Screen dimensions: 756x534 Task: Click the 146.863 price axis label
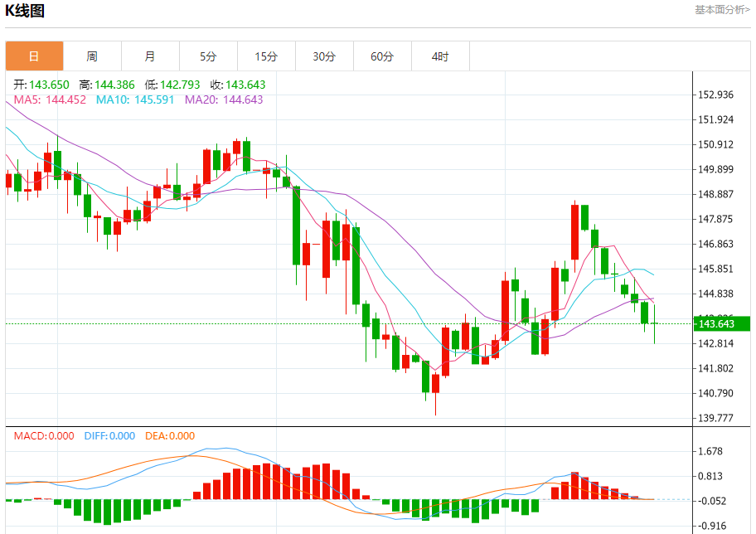716,244
